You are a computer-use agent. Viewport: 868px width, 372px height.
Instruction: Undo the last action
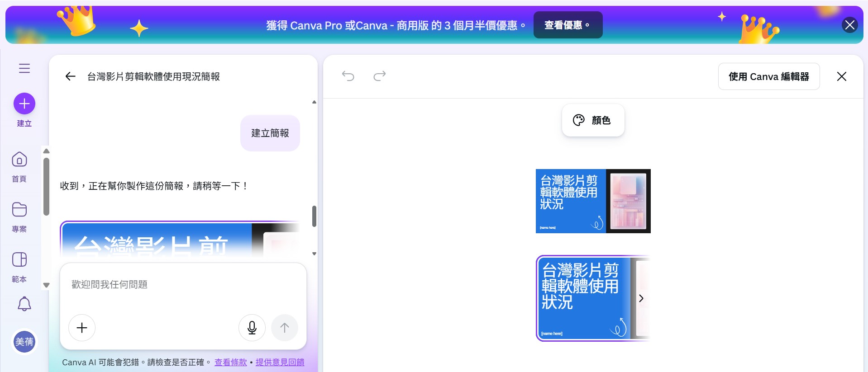pyautogui.click(x=348, y=76)
